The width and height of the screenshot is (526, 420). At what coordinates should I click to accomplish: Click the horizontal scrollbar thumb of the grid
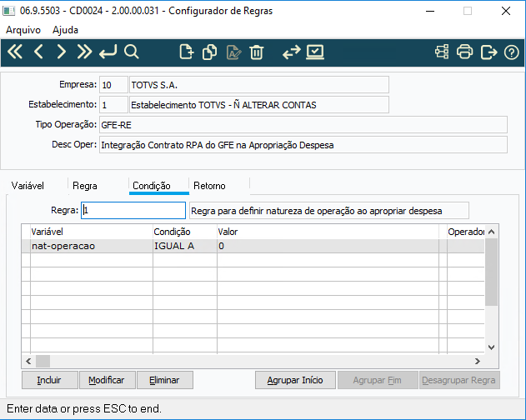[x=43, y=362]
